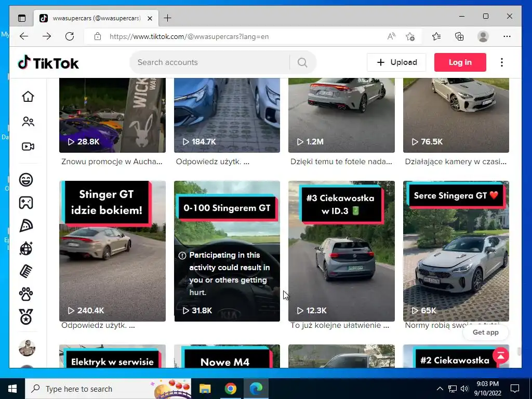Open the LIVE camera icon in sidebar
The image size is (532, 399).
(28, 146)
